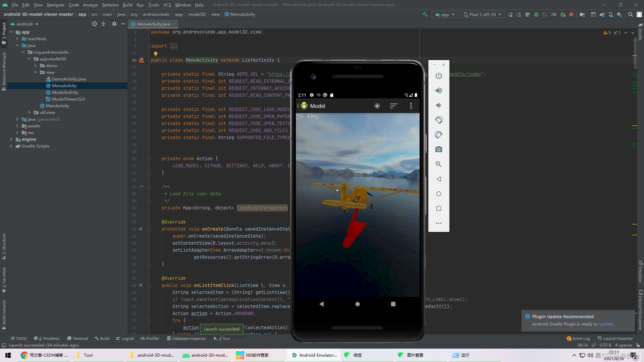Open the Refactor menu
The height and width of the screenshot is (362, 644).
point(110,5)
